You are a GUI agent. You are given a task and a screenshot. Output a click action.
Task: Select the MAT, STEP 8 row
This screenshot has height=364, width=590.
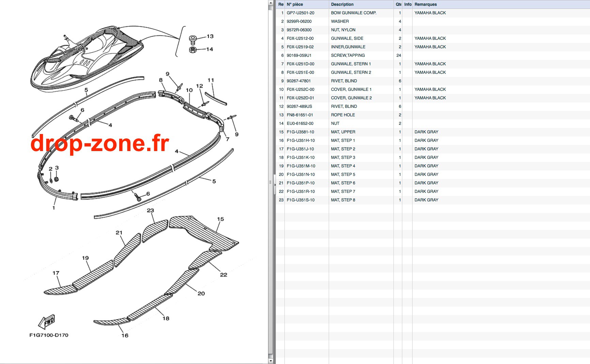(x=433, y=200)
